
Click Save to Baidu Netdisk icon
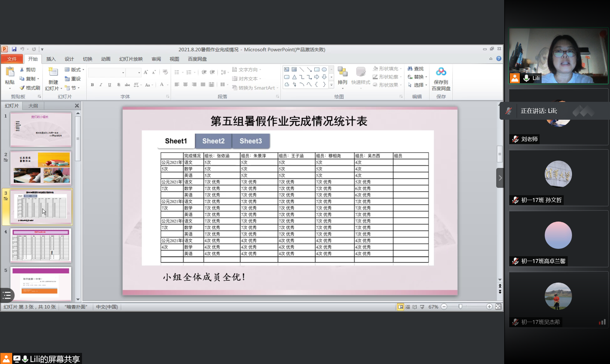tap(441, 72)
